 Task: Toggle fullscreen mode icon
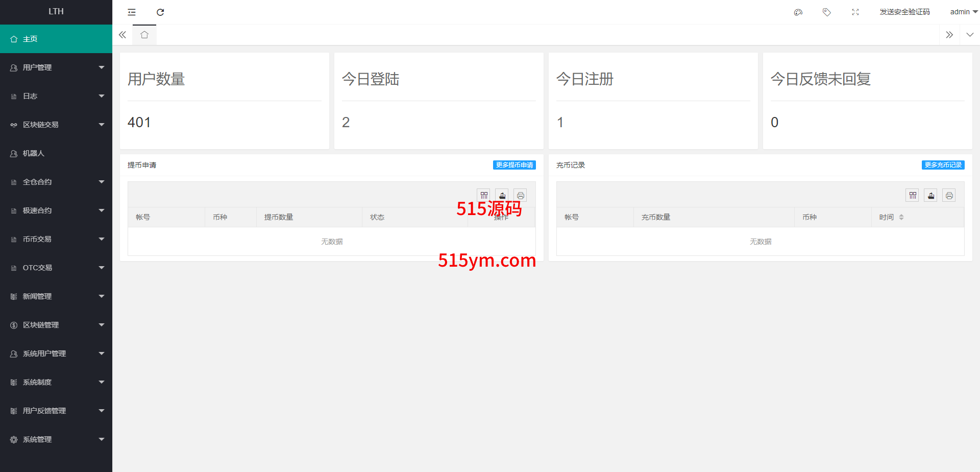pyautogui.click(x=855, y=12)
